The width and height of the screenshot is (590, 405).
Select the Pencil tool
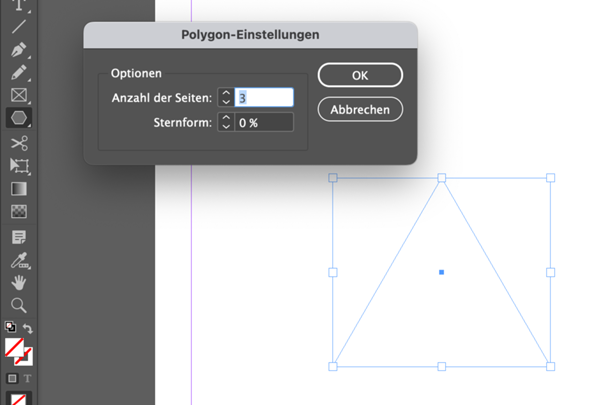tap(18, 72)
